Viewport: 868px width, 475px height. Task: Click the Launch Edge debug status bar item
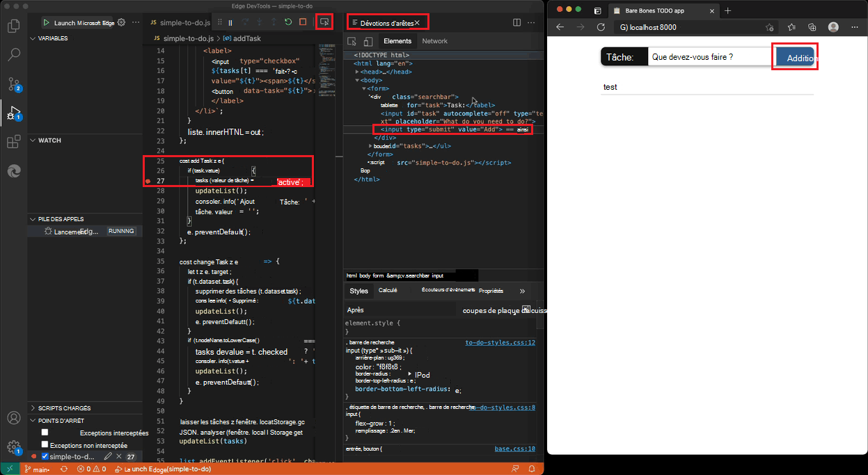click(x=163, y=469)
